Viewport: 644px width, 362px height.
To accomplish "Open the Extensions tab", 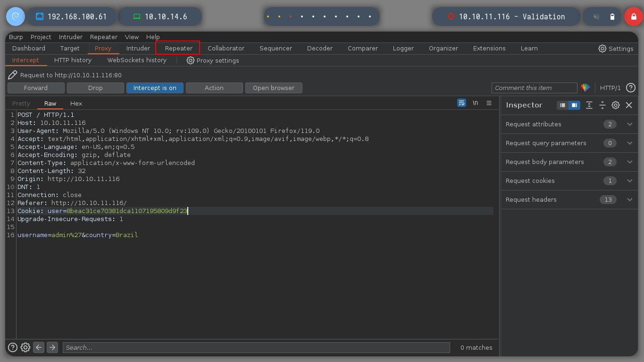I will tap(489, 48).
